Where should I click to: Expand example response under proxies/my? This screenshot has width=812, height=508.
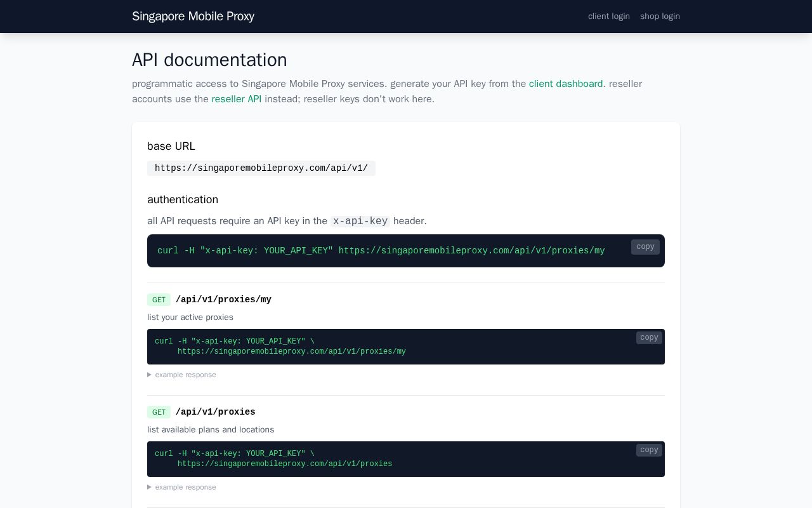pos(182,375)
